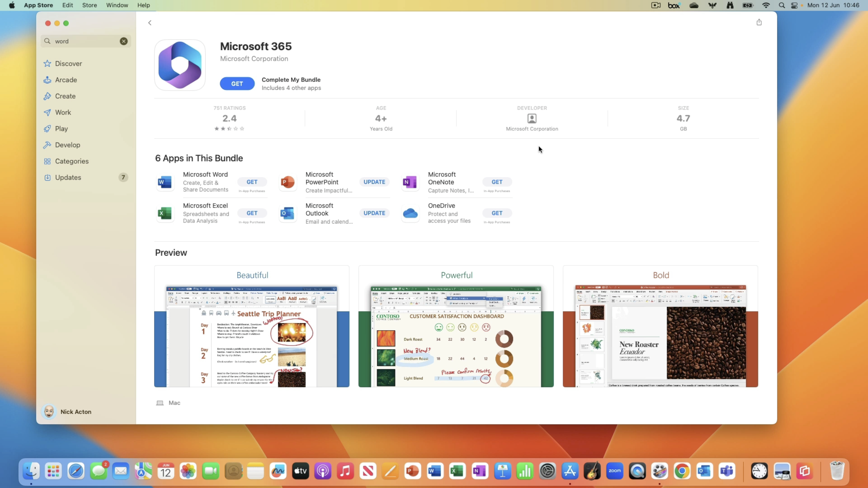The image size is (868, 488).
Task: Open Apple TV from the Dock
Action: 300,471
